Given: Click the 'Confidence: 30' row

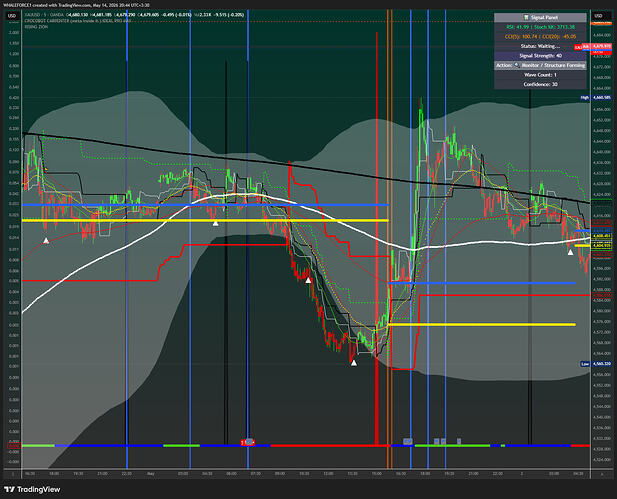Looking at the screenshot, I should point(540,84).
